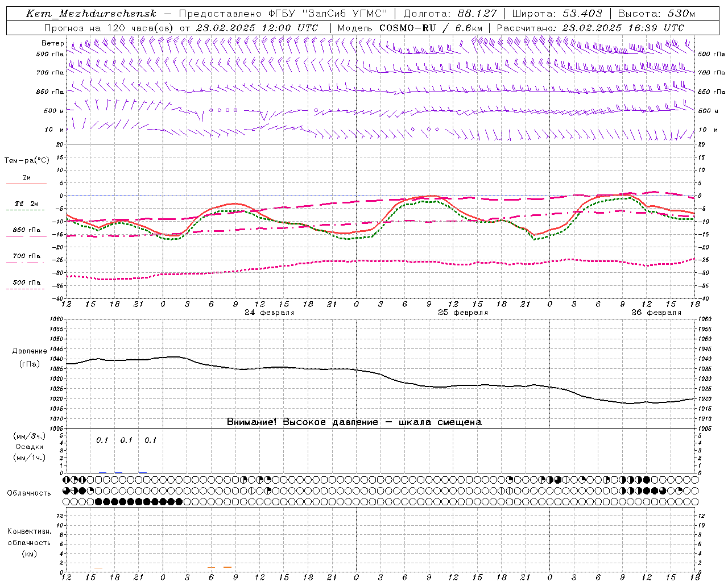Click the (мм/3ч.) precipitation unit label
Screen dimensions: 728x582
pyautogui.click(x=30, y=436)
